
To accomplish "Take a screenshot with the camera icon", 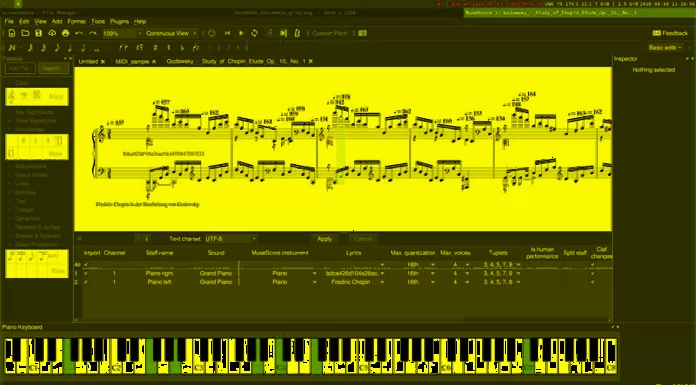I will (363, 33).
